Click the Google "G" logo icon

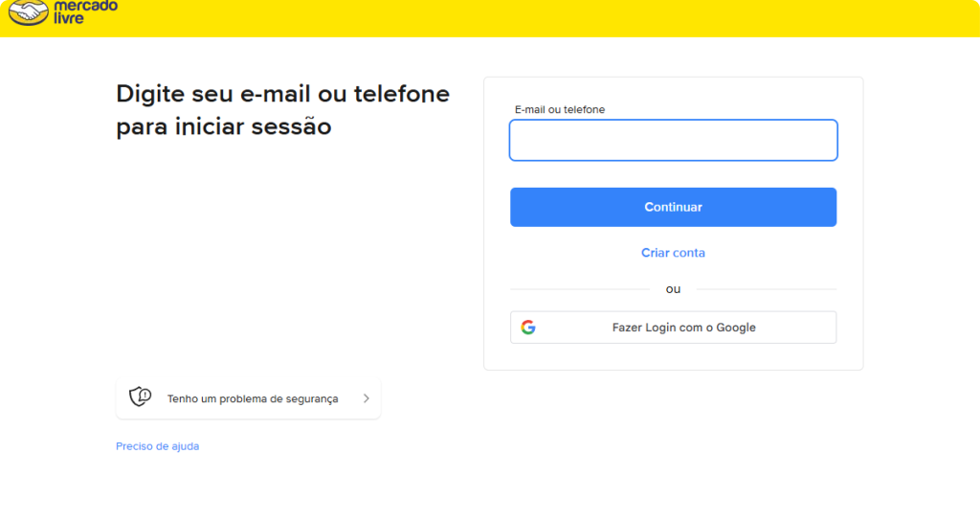[528, 328]
